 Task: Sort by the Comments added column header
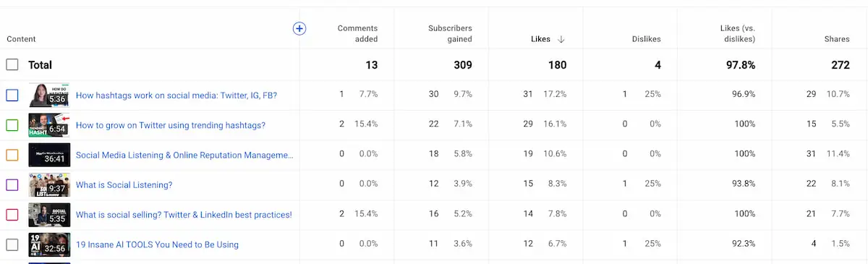pyautogui.click(x=357, y=33)
